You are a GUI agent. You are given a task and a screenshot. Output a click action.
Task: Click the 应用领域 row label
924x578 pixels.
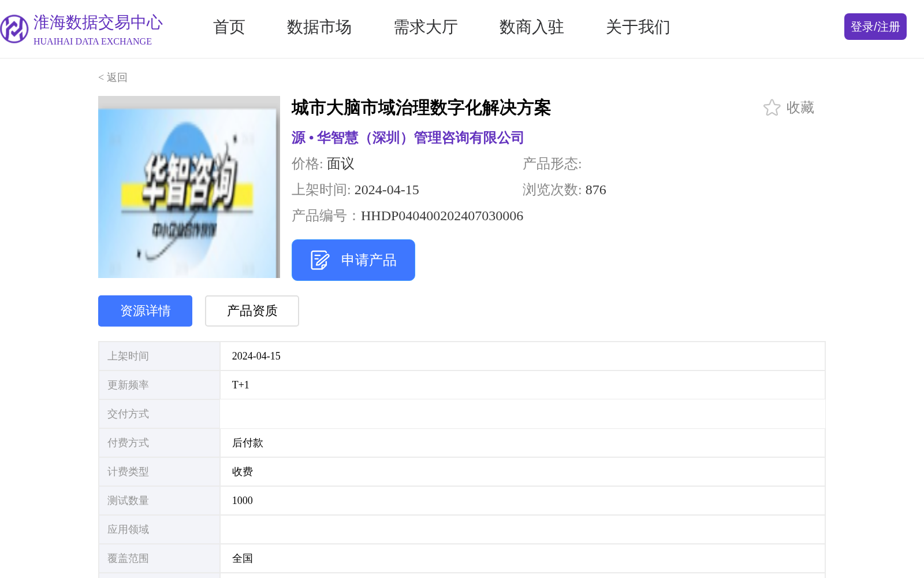point(128,529)
